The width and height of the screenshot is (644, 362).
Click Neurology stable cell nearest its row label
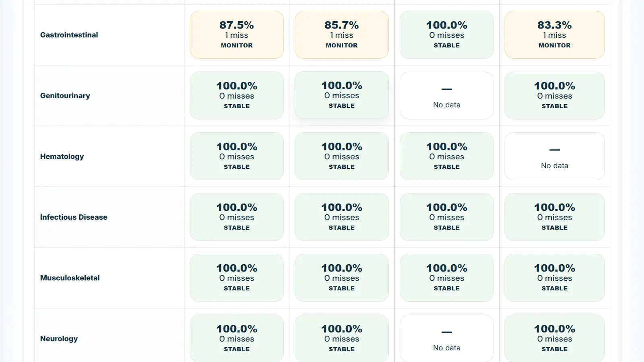tap(237, 338)
